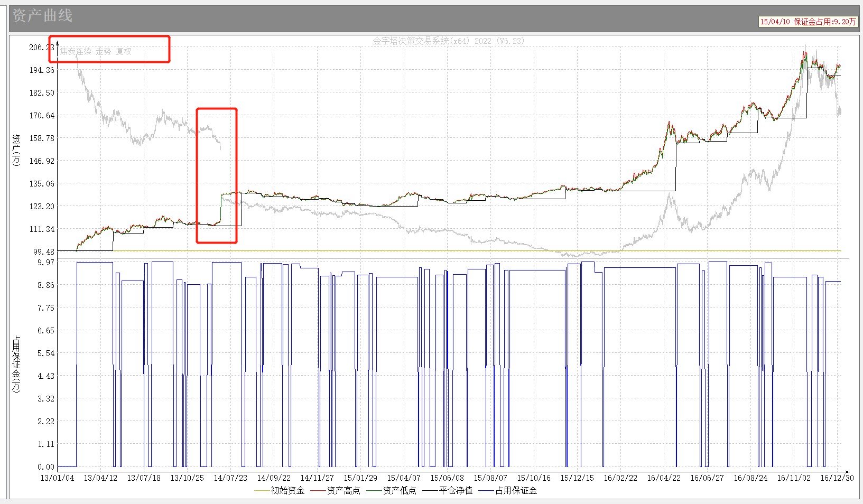Screen dimensions: 863x504
Task: Click the 8.86 margin axis value
Action: (46, 285)
